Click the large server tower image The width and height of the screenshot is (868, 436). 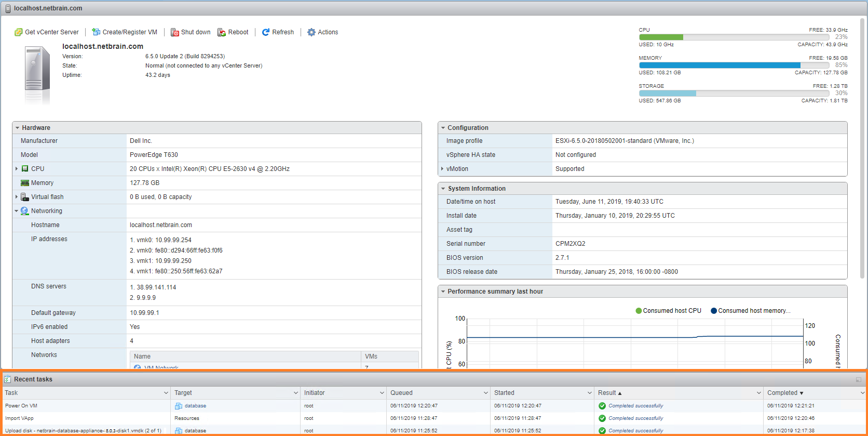tap(37, 74)
